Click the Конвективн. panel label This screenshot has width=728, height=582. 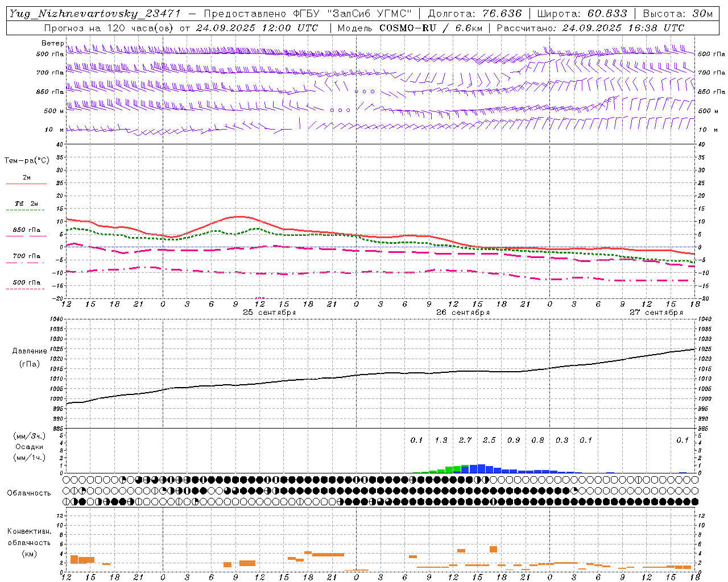[x=29, y=531]
